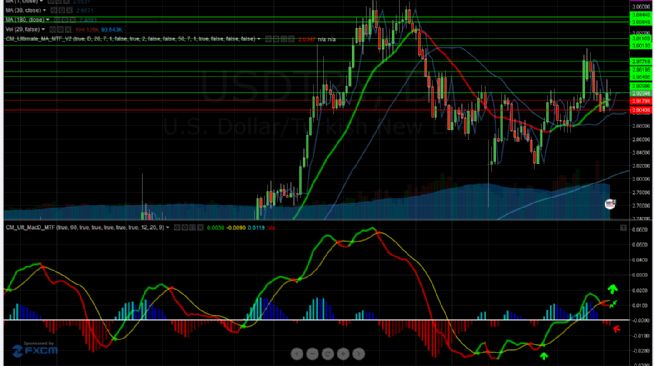Click the blue histogram value 0.0119

256,228
